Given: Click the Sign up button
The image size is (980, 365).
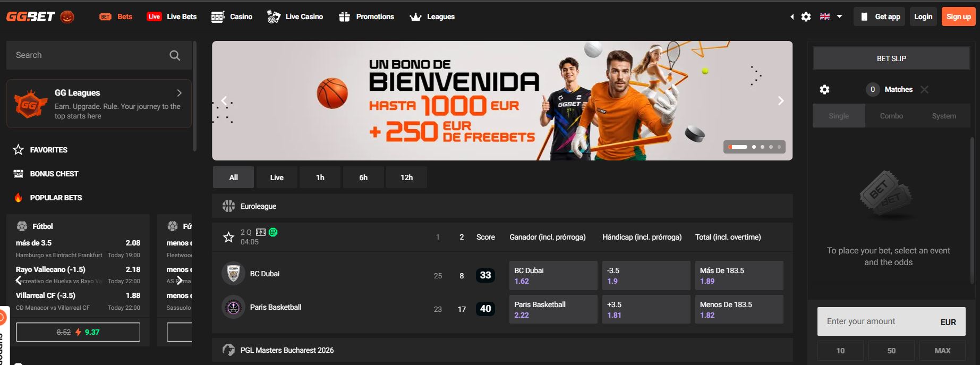Looking at the screenshot, I should tap(959, 16).
